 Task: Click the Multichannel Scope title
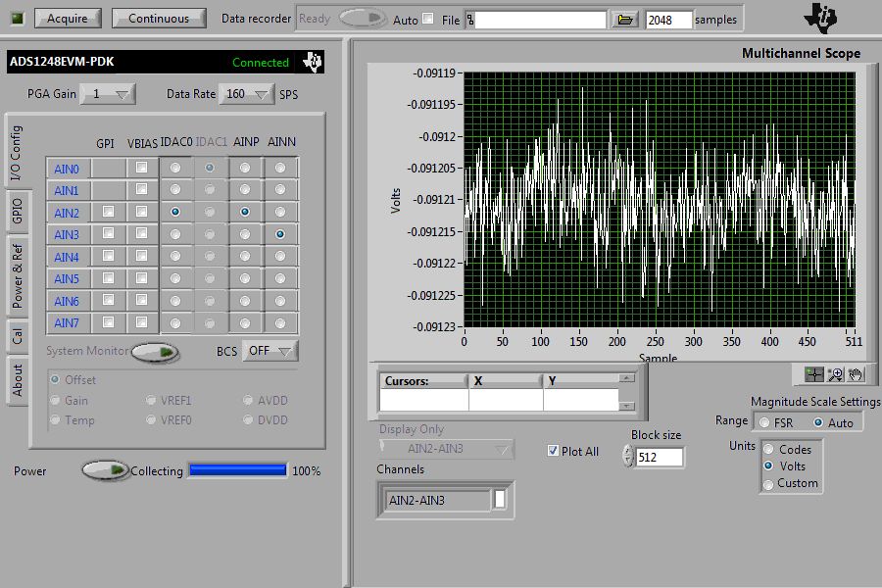pyautogui.click(x=801, y=54)
